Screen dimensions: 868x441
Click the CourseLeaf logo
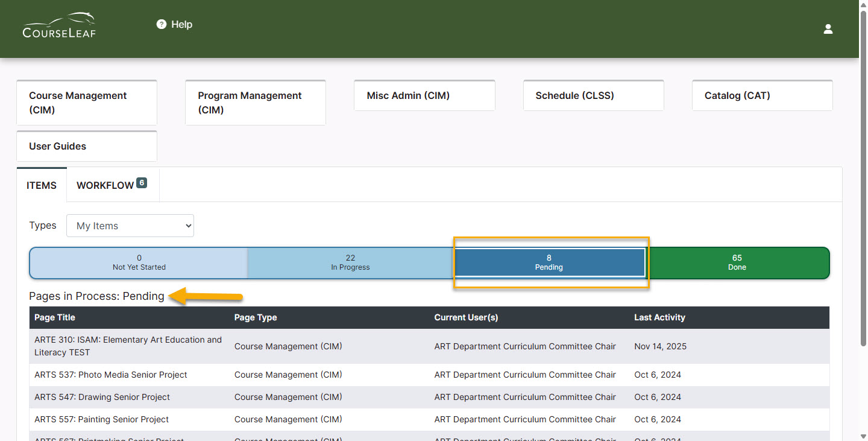point(58,25)
